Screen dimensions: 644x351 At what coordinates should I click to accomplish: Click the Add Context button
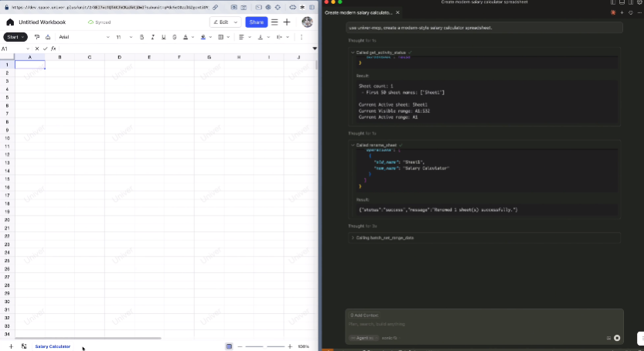[x=364, y=315]
